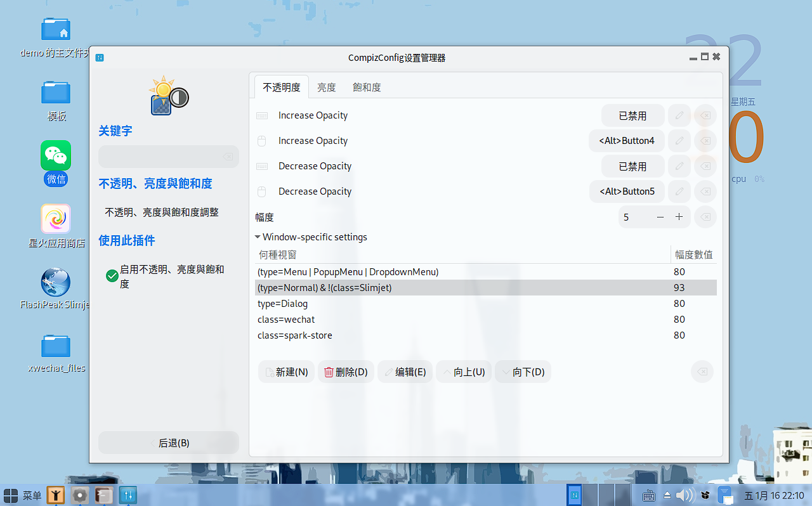Image resolution: width=812 pixels, height=506 pixels.
Task: Open the 微信 desktop icon
Action: [x=56, y=163]
